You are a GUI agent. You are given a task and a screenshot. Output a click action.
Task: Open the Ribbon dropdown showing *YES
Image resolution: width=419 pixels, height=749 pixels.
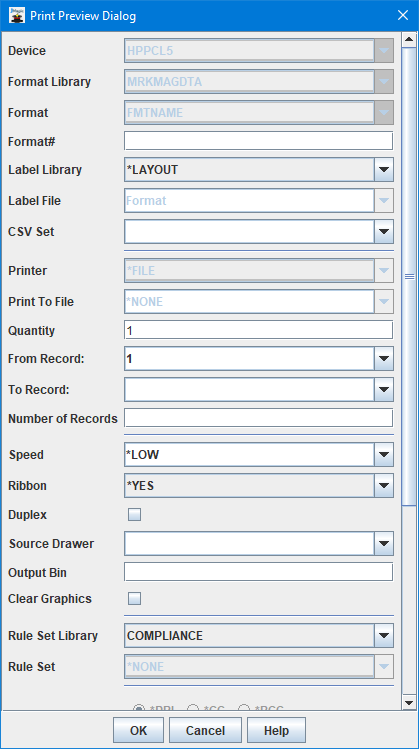(384, 486)
